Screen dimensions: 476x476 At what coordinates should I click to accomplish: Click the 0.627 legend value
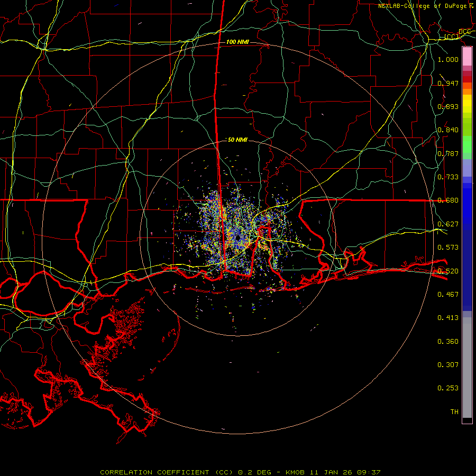448,224
